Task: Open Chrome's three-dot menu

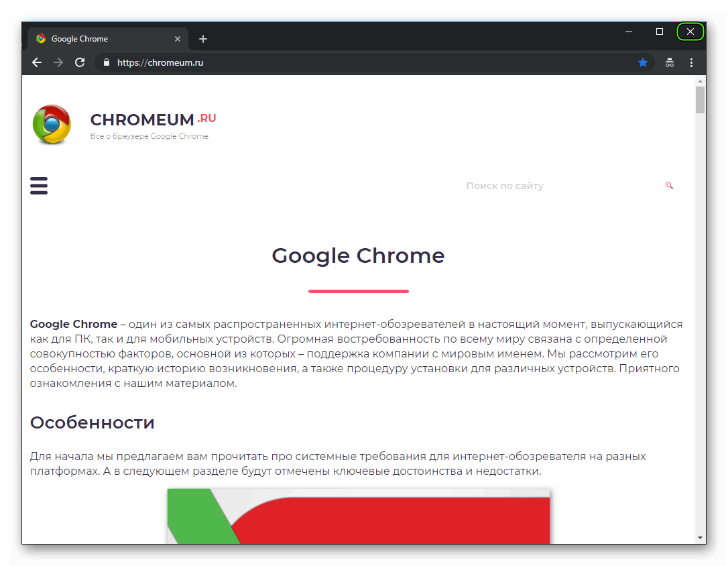Action: click(691, 62)
